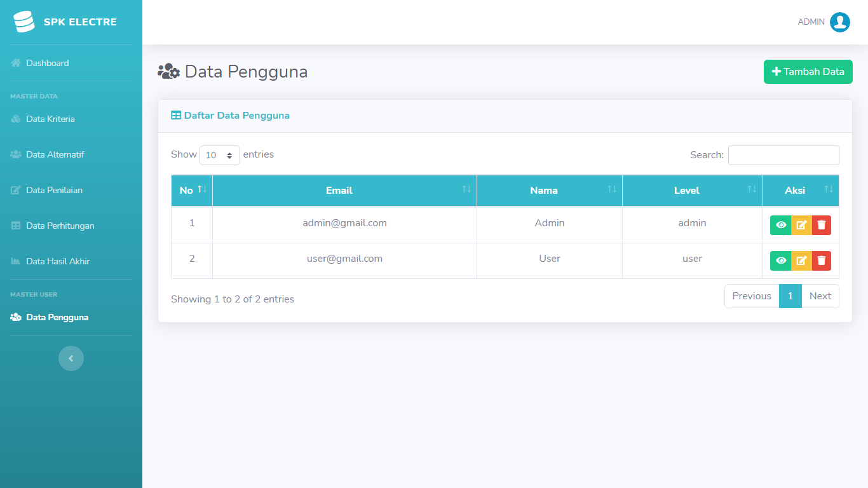Image resolution: width=868 pixels, height=488 pixels.
Task: Open the Show entries count dropdown
Action: pyautogui.click(x=220, y=155)
